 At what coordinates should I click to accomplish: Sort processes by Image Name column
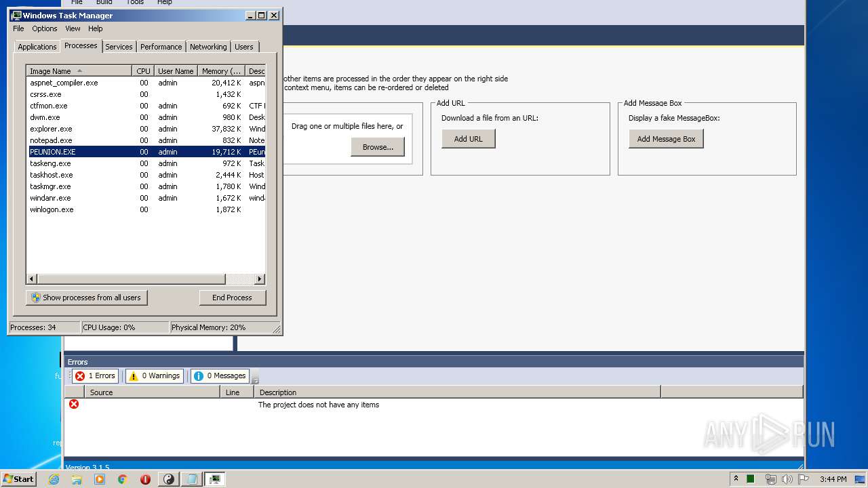pyautogui.click(x=79, y=71)
